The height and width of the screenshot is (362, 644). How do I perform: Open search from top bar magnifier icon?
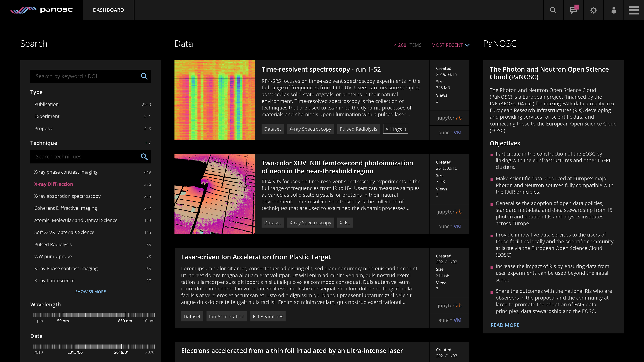click(x=553, y=10)
